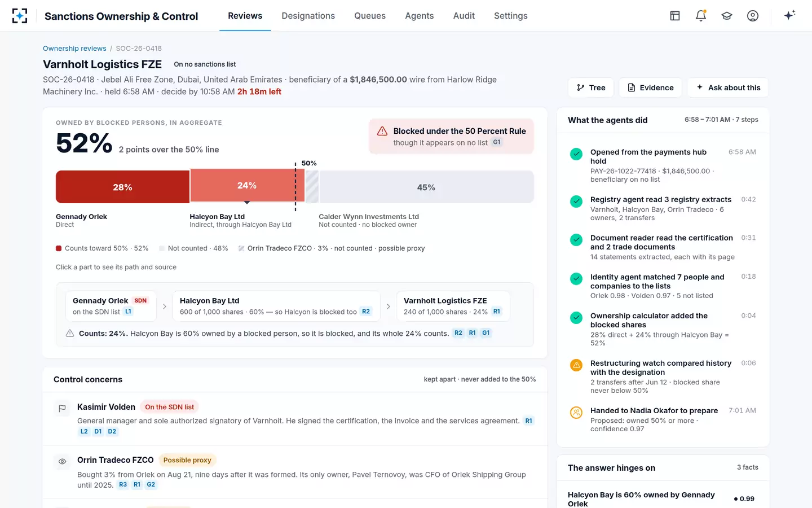This screenshot has width=812, height=508.
Task: Follow the Ownership reviews breadcrumb link
Action: 74,49
